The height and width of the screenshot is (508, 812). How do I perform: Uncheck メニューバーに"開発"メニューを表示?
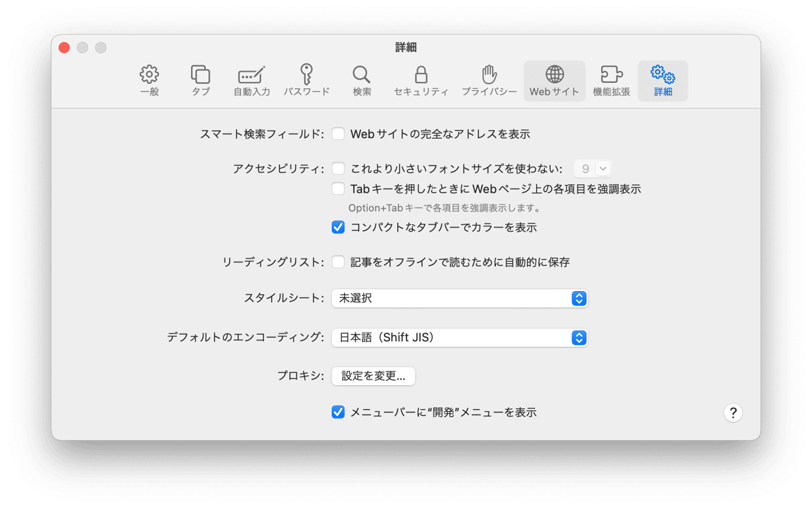[x=339, y=413]
